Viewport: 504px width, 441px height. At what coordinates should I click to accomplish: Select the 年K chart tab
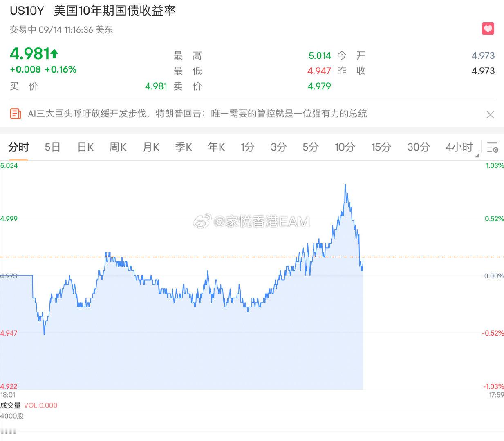pyautogui.click(x=216, y=147)
